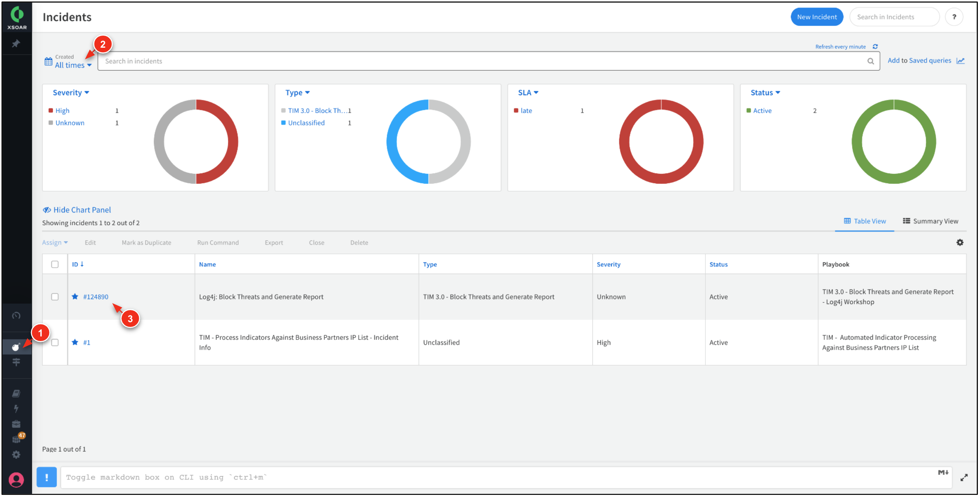Image resolution: width=980 pixels, height=497 pixels.
Task: Check the box for incident #1
Action: (x=55, y=342)
